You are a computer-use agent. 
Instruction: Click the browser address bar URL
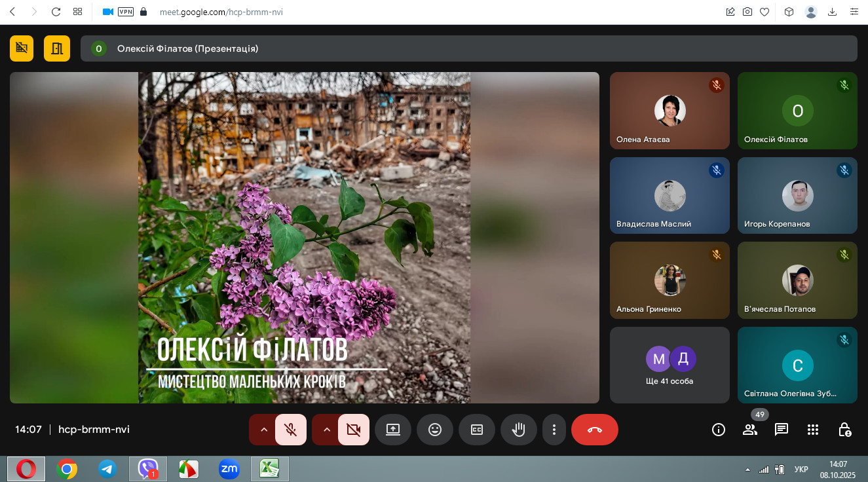(221, 12)
